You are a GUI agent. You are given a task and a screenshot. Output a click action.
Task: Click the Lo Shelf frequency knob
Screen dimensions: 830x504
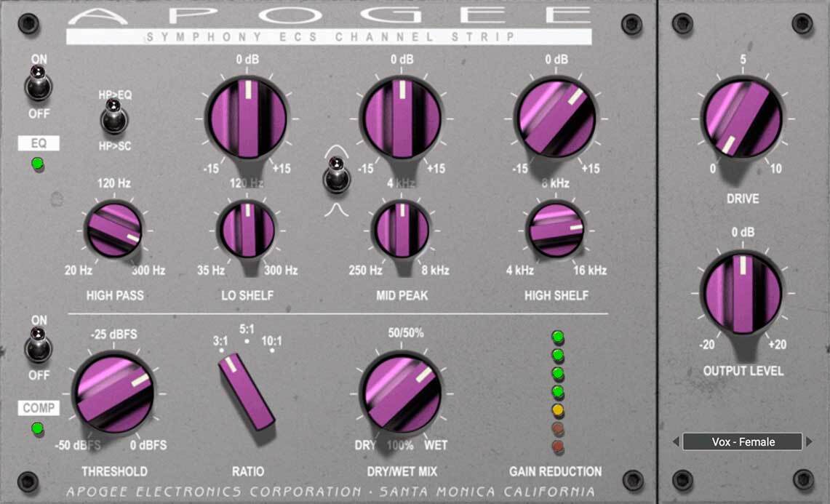point(247,230)
